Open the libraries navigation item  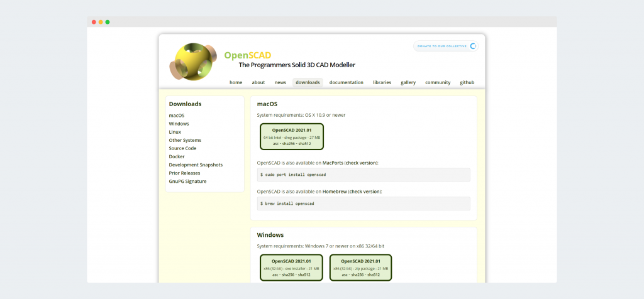coord(382,82)
